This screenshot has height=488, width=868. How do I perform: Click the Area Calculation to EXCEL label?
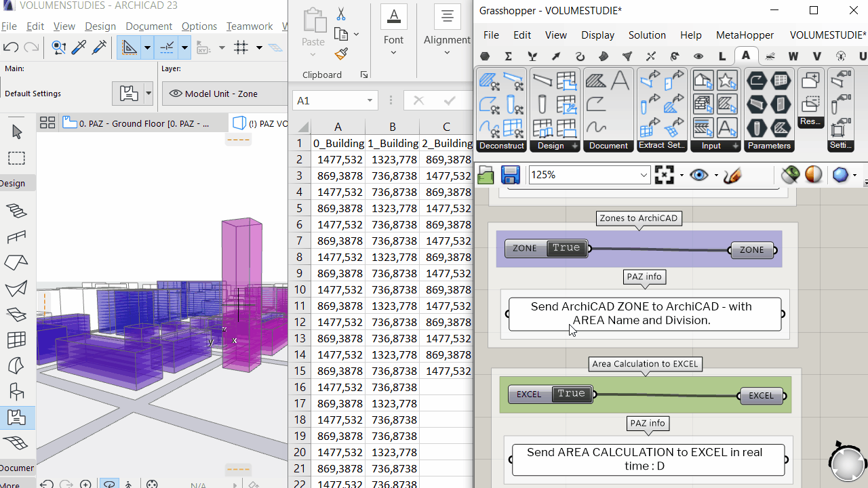[645, 364]
